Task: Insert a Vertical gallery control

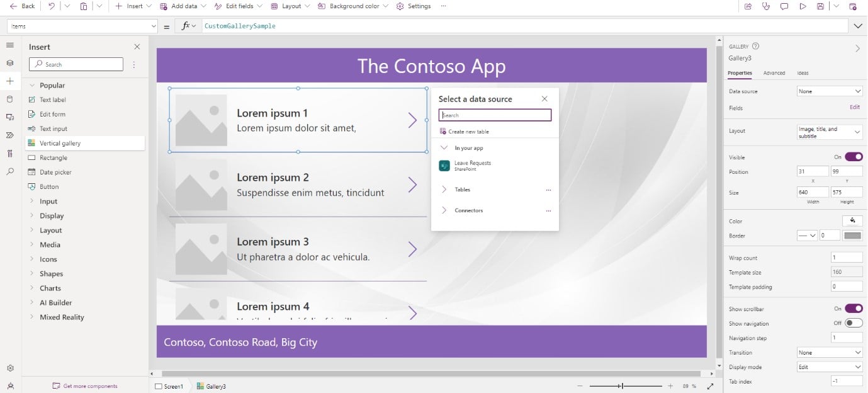Action: point(85,143)
